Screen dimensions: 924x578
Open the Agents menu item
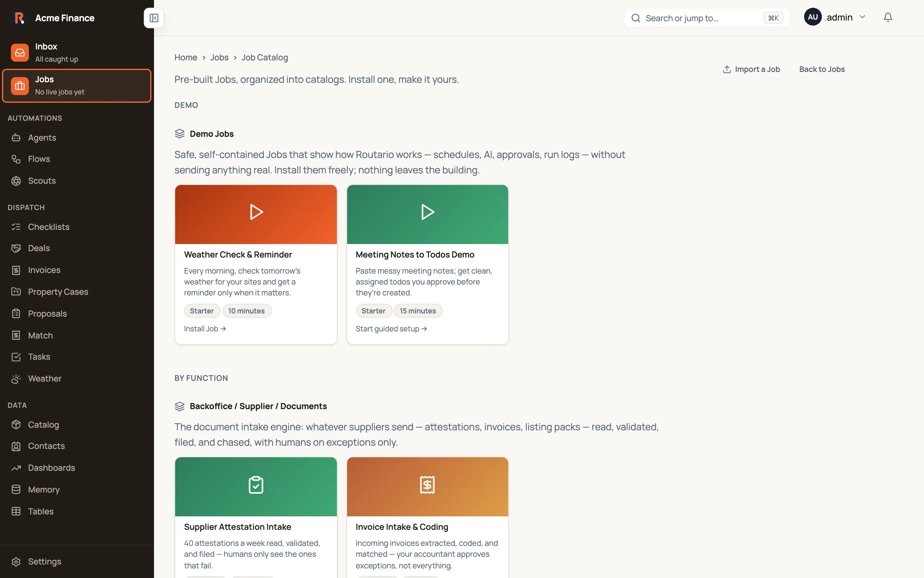point(77,138)
